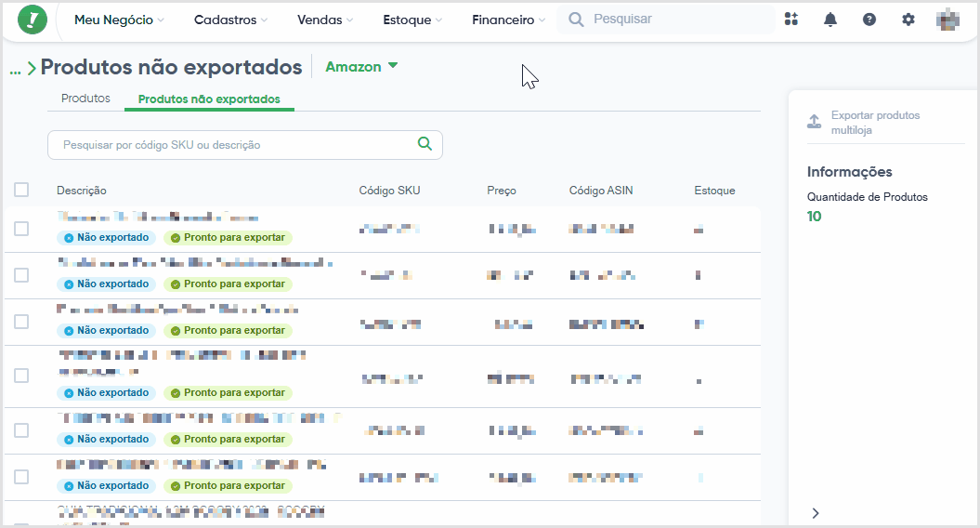
Task: Click the top Pesquisar search field
Action: (x=666, y=20)
